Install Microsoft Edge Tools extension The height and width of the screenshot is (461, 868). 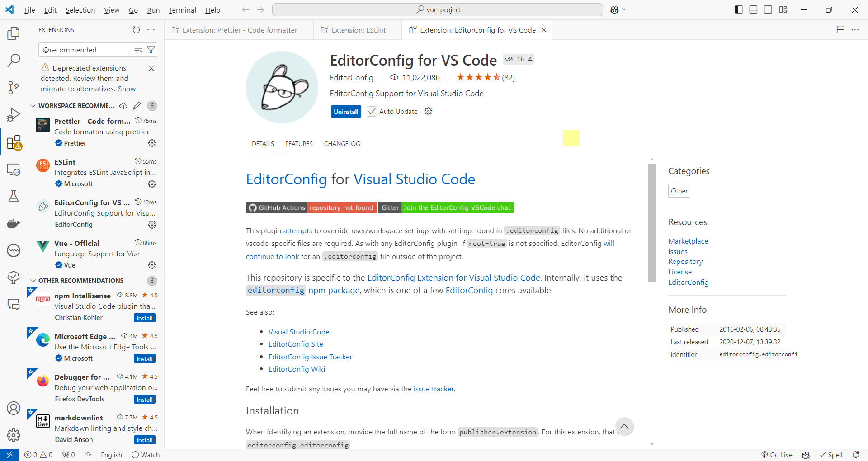145,359
